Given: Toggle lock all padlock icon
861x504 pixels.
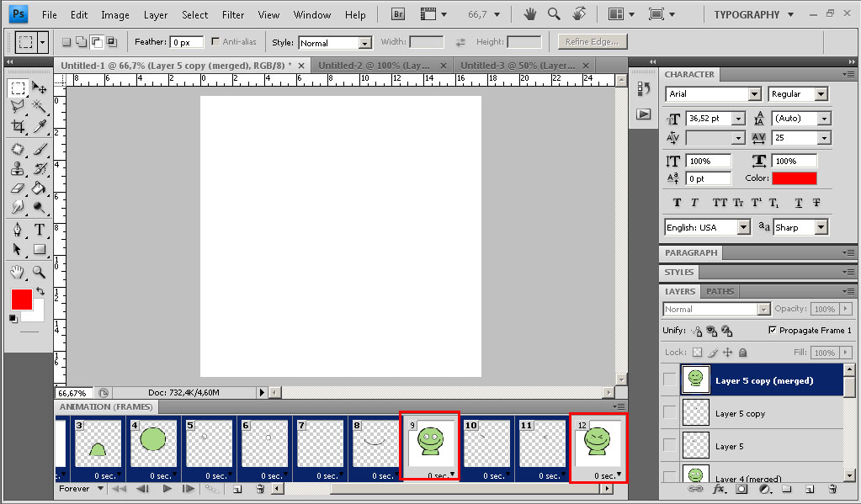Looking at the screenshot, I should click(743, 353).
